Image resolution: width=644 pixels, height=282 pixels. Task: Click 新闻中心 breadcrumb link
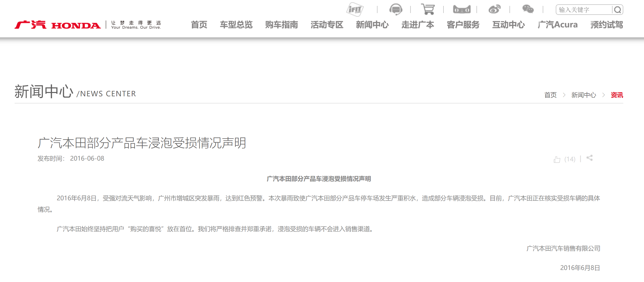pyautogui.click(x=584, y=95)
